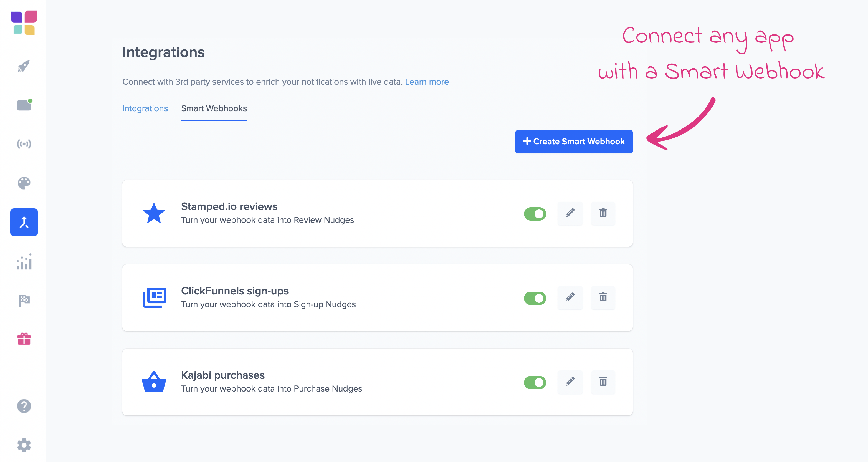The height and width of the screenshot is (462, 868).
Task: Click Create Smart Webhook button
Action: coord(573,142)
